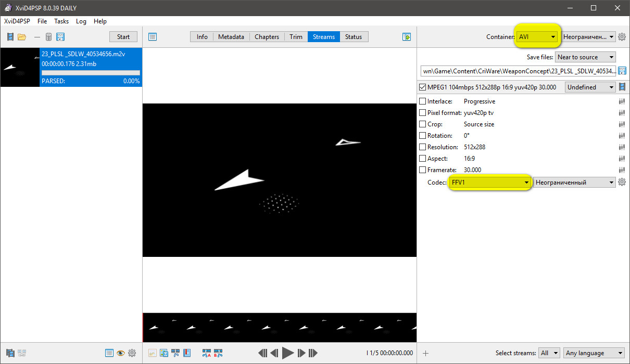630x364 pixels.
Task: Click the film-strip add video icon in top-left toolbar
Action: [x=10, y=37]
